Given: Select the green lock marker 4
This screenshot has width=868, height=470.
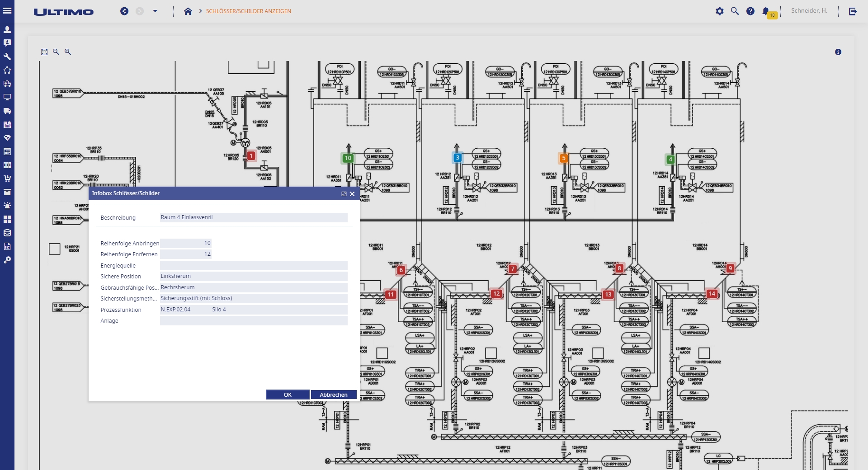Looking at the screenshot, I should (670, 159).
